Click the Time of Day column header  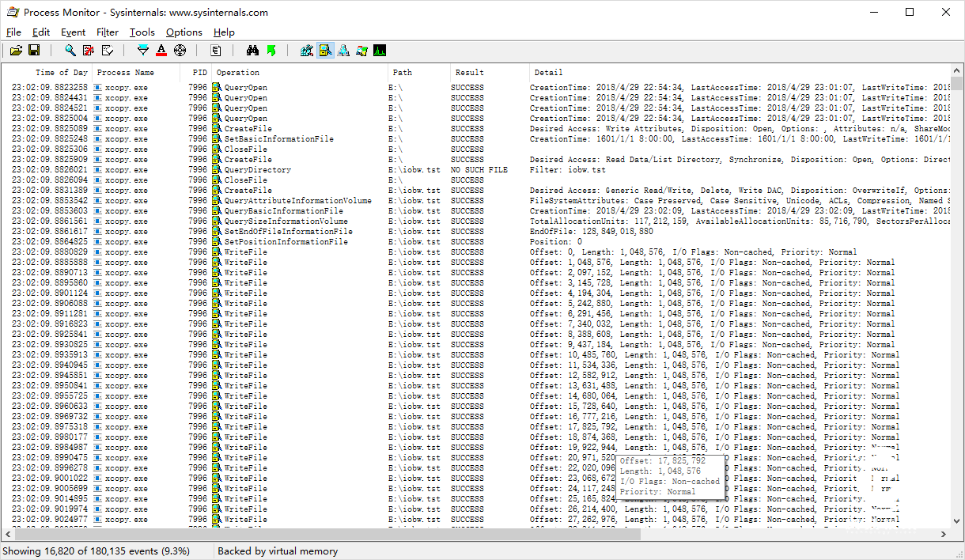47,72
